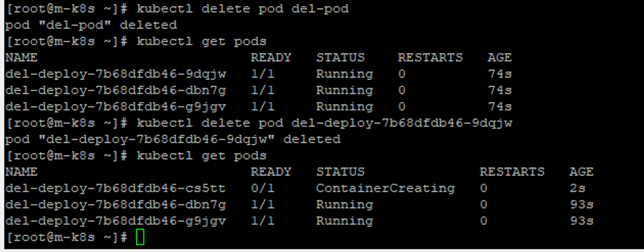Click the NAME header in the first table

point(21,58)
